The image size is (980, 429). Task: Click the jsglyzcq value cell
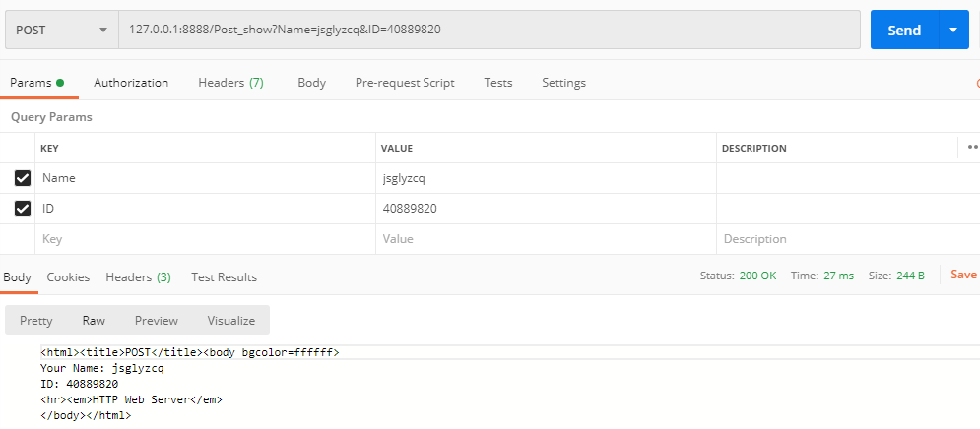tap(546, 178)
